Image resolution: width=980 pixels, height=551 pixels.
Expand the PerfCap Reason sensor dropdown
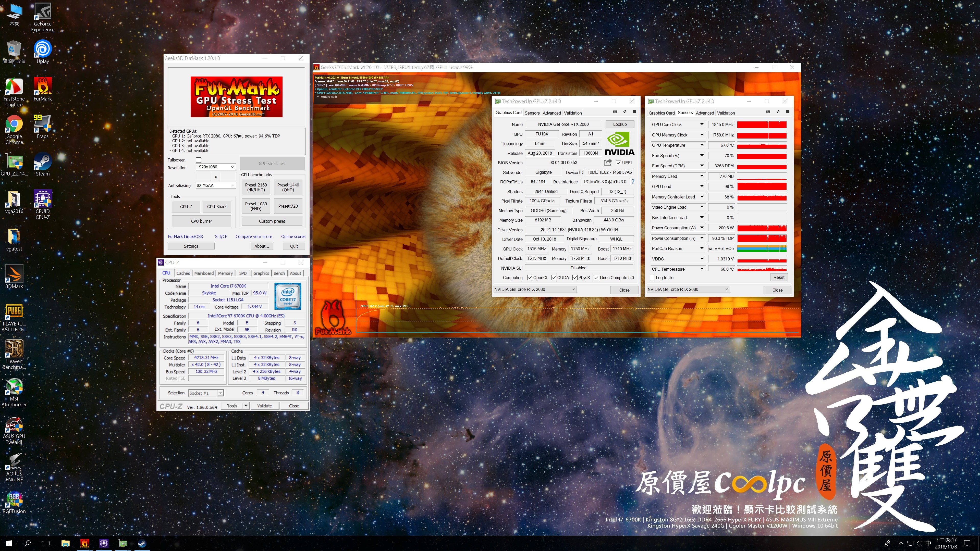702,248
